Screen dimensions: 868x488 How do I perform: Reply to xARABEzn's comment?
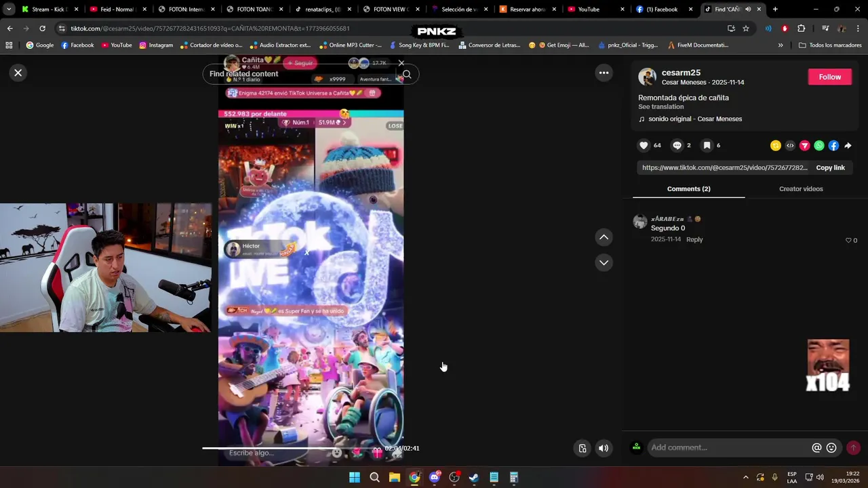pos(694,240)
